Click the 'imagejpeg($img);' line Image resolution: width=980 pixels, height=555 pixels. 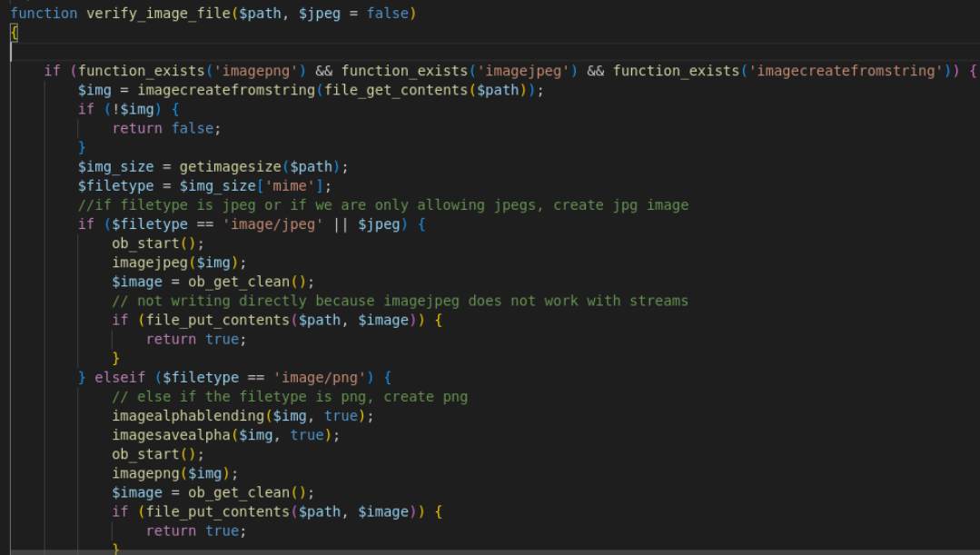click(x=179, y=263)
